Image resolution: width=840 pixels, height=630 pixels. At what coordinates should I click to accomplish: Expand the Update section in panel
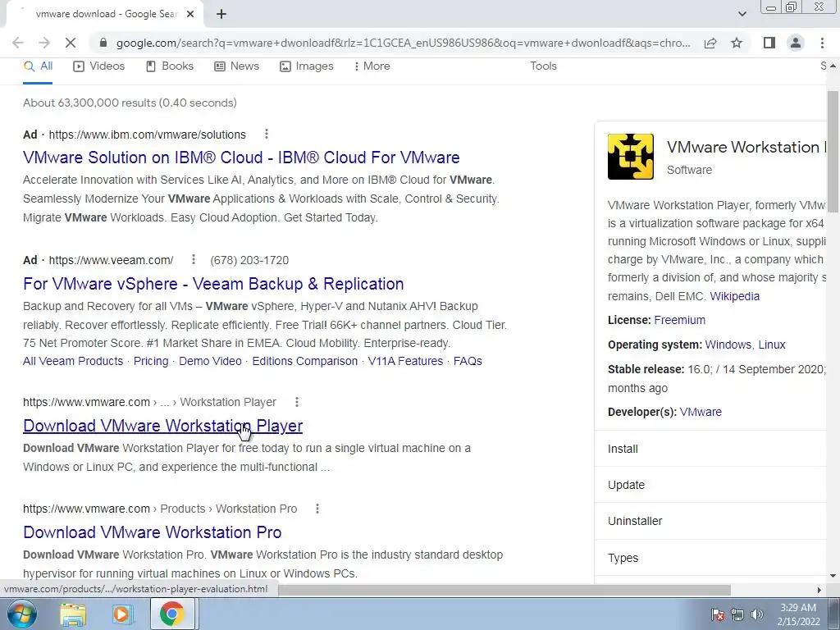710,485
